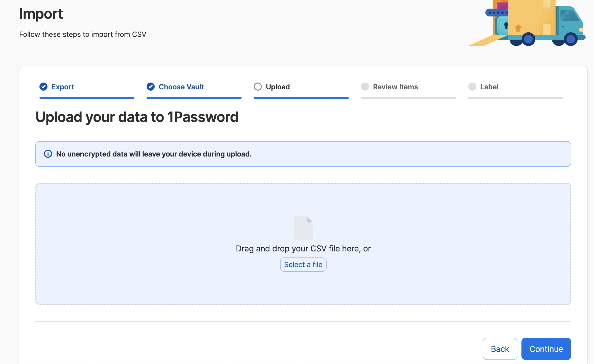The height and width of the screenshot is (364, 594).
Task: Click the Upload step progress bar
Action: click(301, 98)
